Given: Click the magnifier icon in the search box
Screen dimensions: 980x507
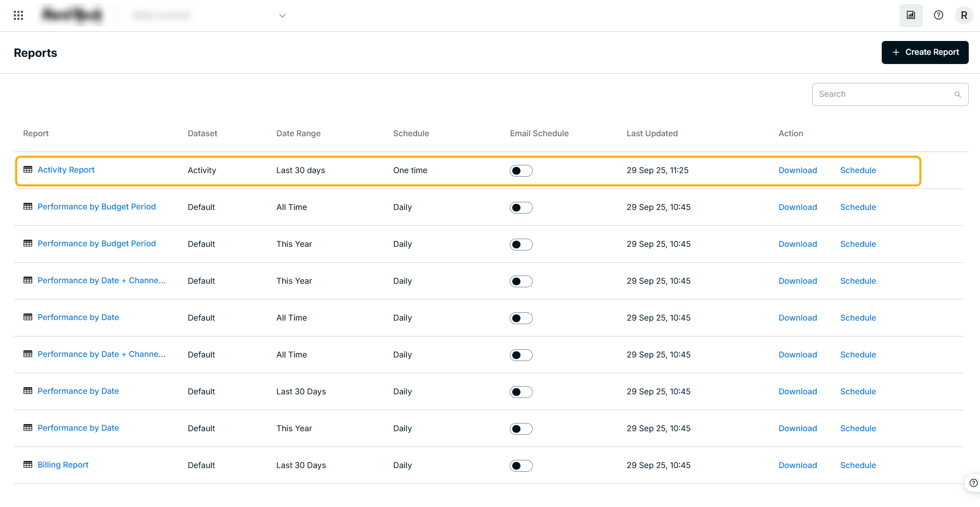Looking at the screenshot, I should point(957,95).
